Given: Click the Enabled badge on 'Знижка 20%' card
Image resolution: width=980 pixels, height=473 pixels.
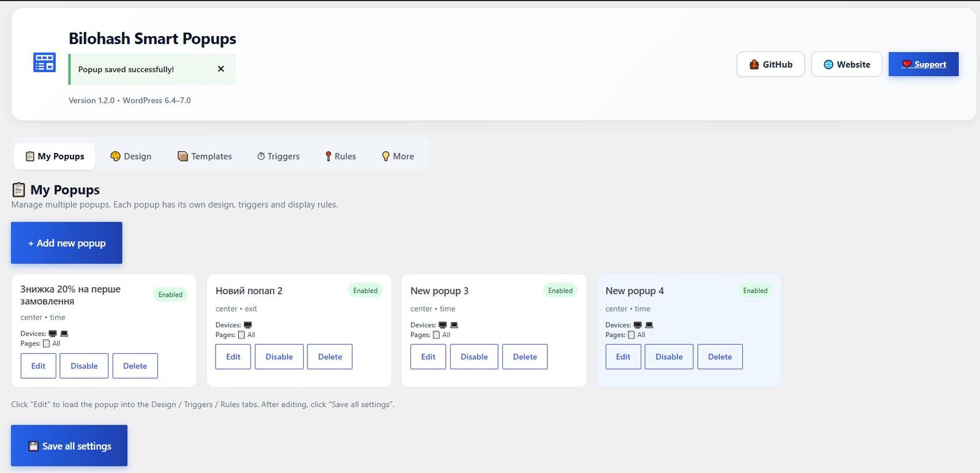Looking at the screenshot, I should coord(170,294).
